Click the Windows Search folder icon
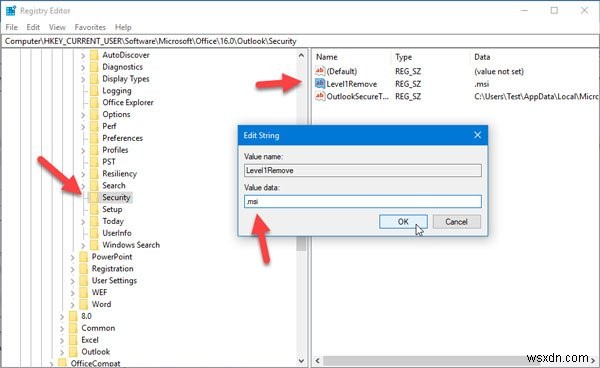 pos(94,245)
